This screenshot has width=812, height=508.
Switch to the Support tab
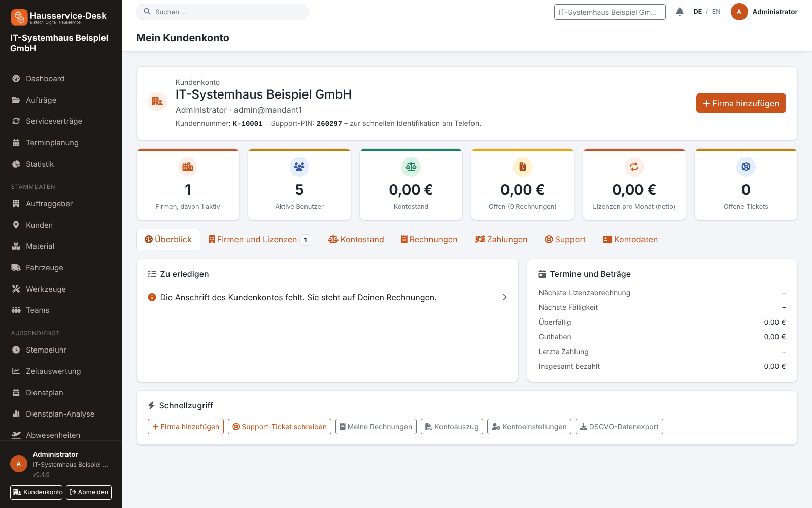(565, 239)
